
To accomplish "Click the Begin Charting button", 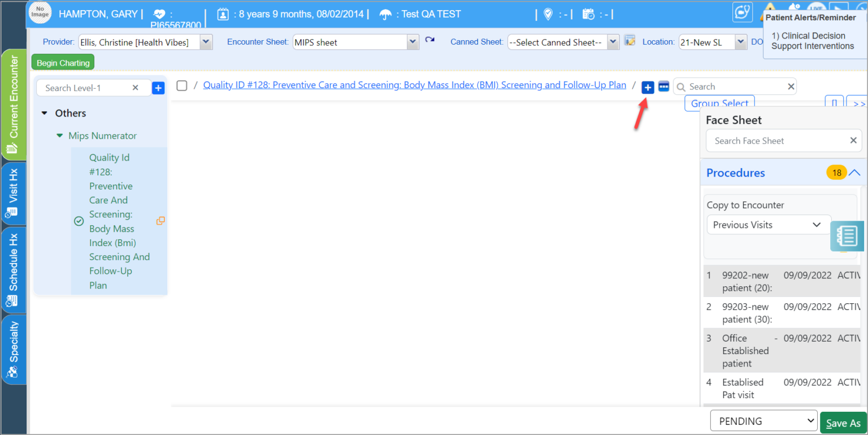I will [63, 63].
